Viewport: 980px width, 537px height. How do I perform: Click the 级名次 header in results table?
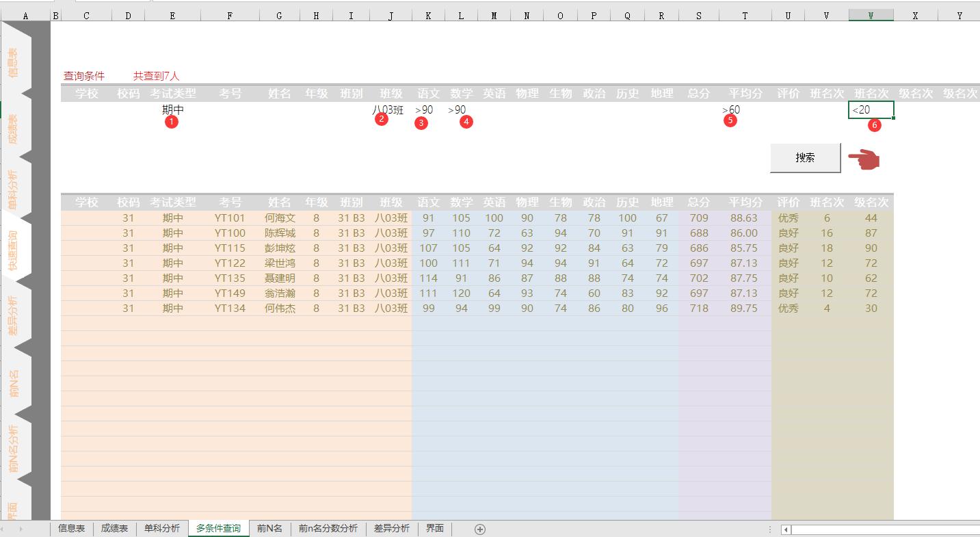(x=871, y=202)
